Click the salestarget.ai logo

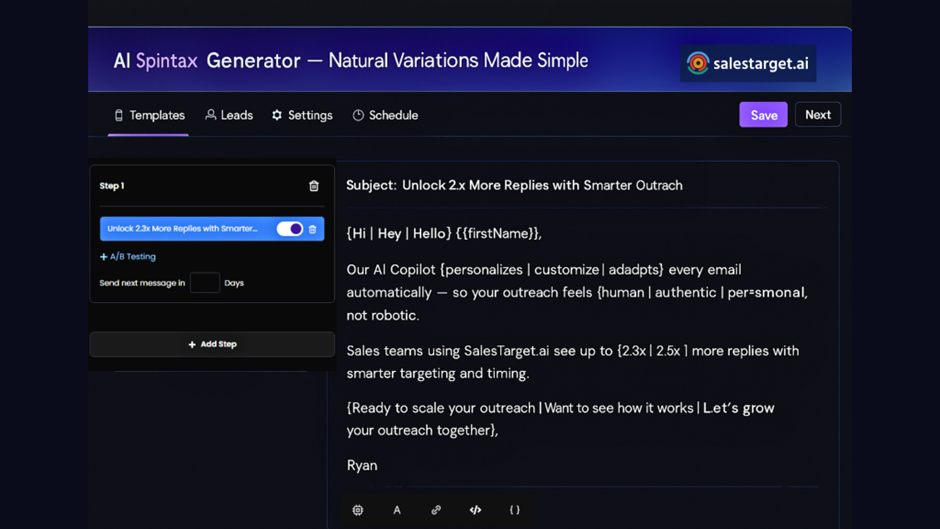pyautogui.click(x=748, y=63)
